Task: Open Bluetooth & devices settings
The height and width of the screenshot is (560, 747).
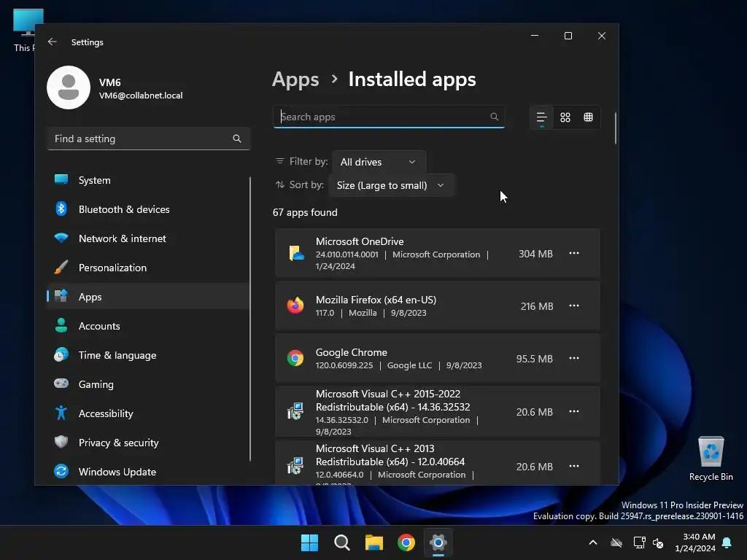Action: pyautogui.click(x=148, y=209)
